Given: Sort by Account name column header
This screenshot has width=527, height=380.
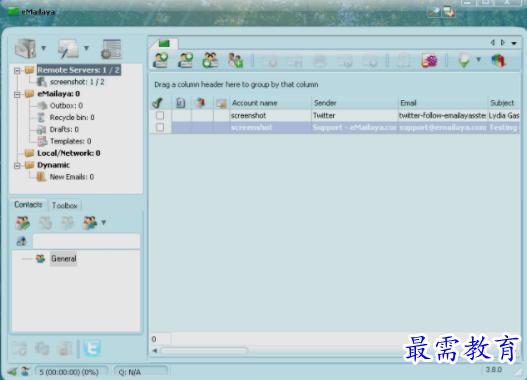Looking at the screenshot, I should 270,103.
